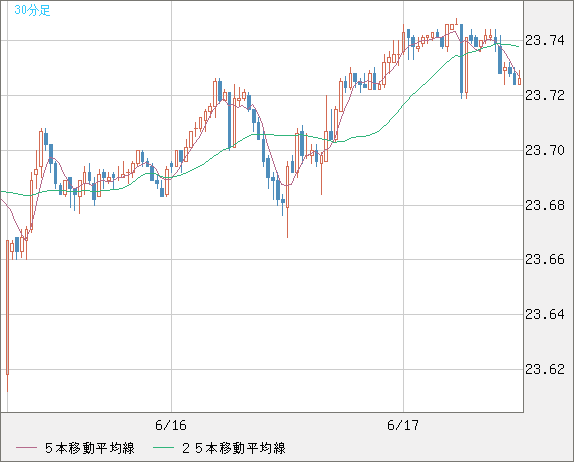Click the 25本移動平均線 legend label

[234, 448]
